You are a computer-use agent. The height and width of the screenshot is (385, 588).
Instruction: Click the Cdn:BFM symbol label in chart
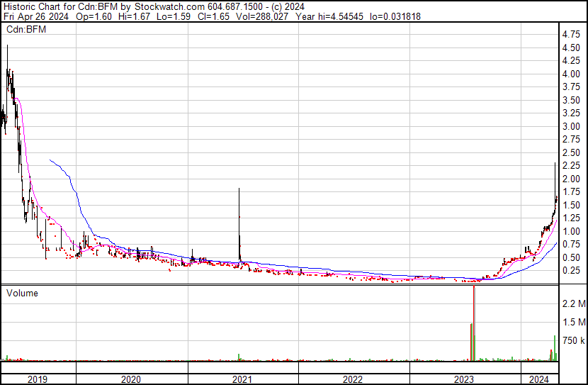coord(26,30)
